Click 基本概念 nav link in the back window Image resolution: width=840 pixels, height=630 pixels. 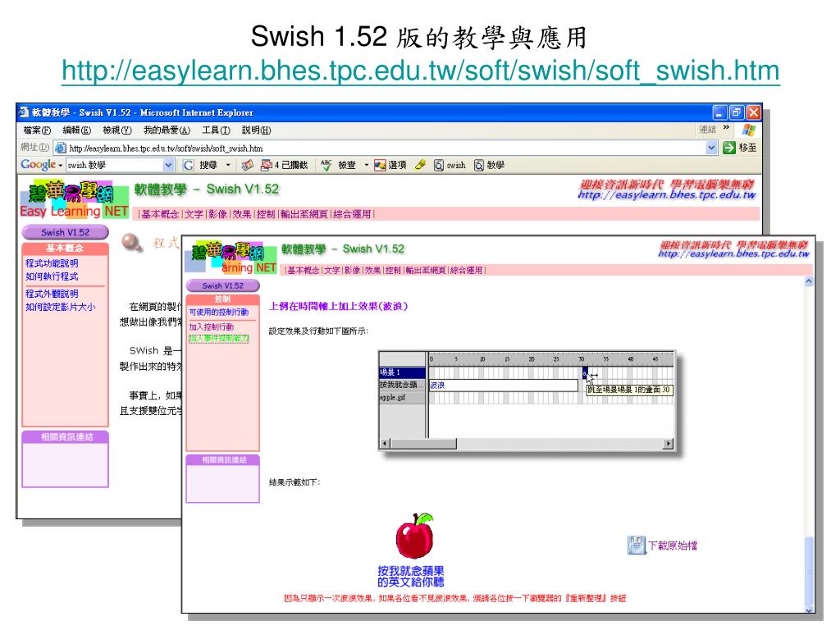coord(160,214)
